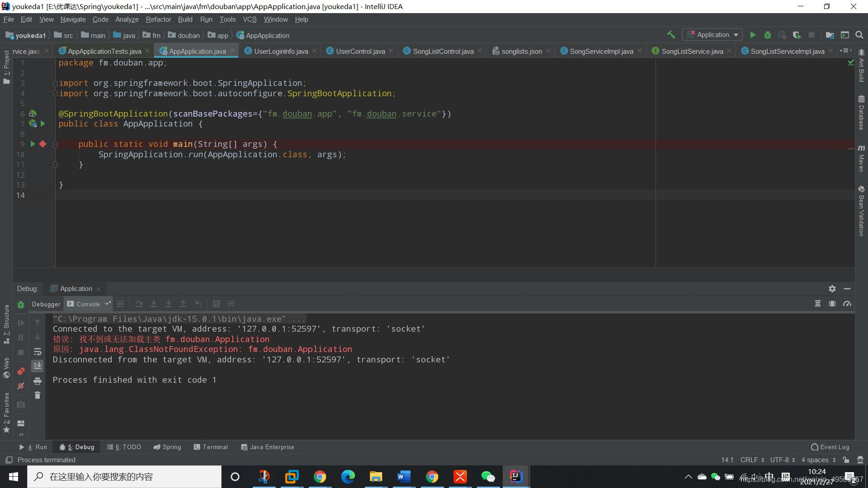Open the Application run configuration dropdown
868x488 pixels.
click(712, 35)
